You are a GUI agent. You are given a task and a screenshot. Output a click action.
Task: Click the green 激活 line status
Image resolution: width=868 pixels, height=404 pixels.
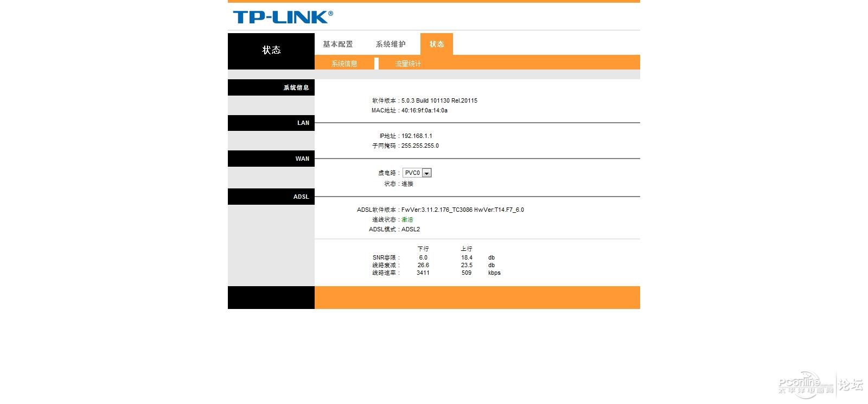(407, 219)
